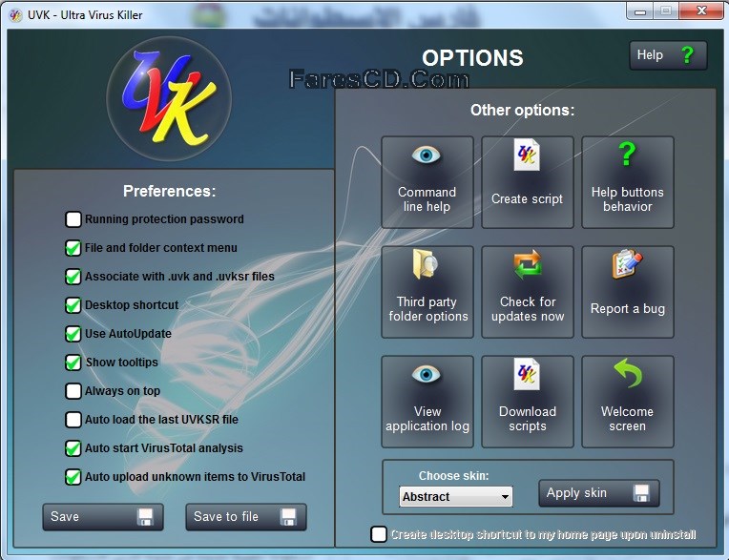This screenshot has height=560, width=729.
Task: Click the floppy disk icon on Save to file
Action: tap(288, 517)
